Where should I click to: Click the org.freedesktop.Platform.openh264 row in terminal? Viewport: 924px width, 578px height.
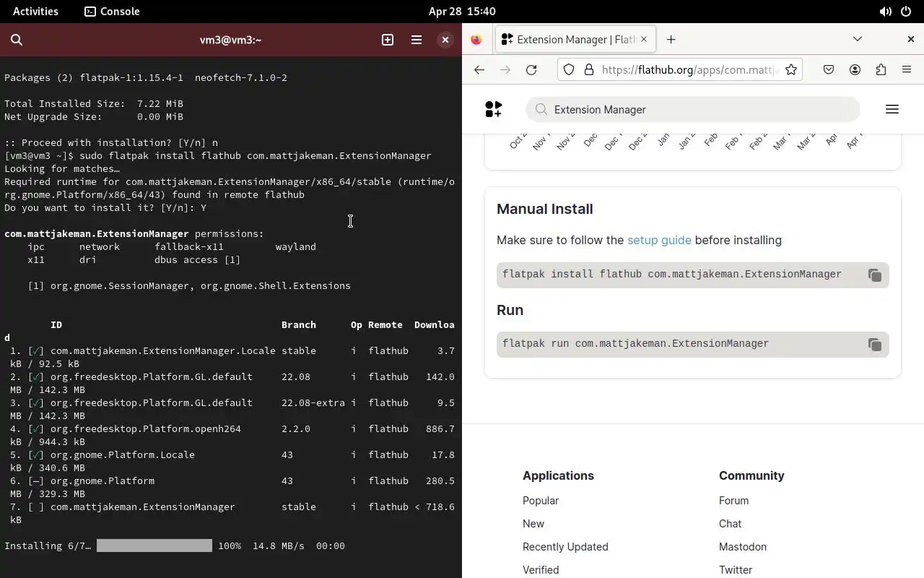230,435
